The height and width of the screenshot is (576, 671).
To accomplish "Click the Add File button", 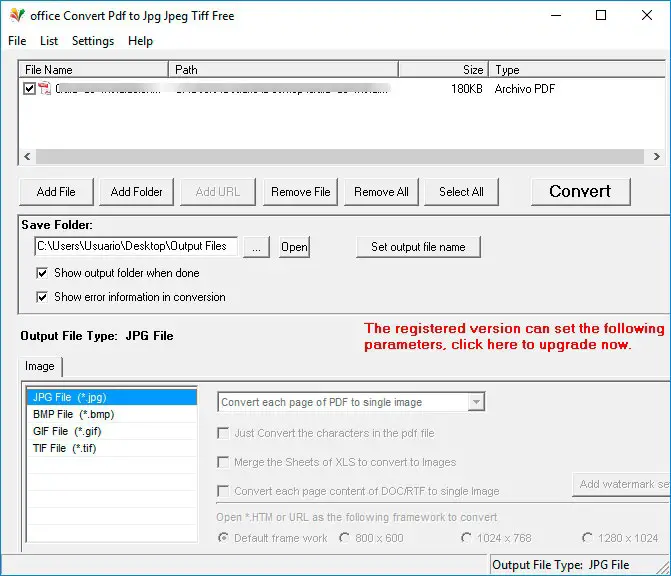I will 56,192.
